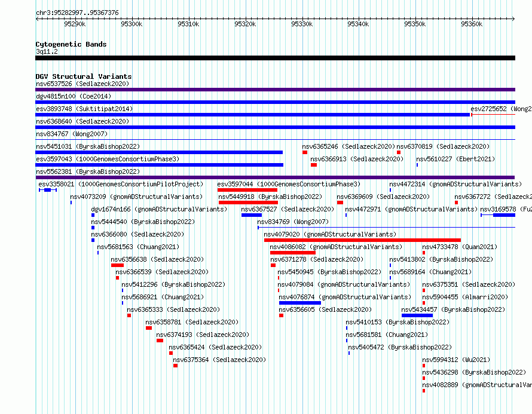Select the DGV Structural Variants track title
532x414 pixels.
(84, 76)
